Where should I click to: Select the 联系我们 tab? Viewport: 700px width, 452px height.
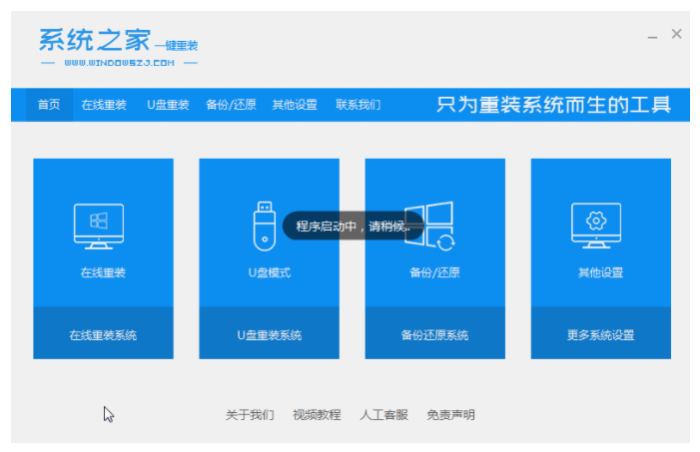tap(358, 105)
